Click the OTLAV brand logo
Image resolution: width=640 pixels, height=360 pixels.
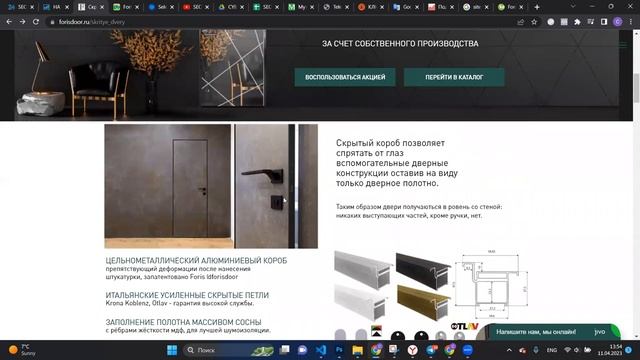point(464,326)
